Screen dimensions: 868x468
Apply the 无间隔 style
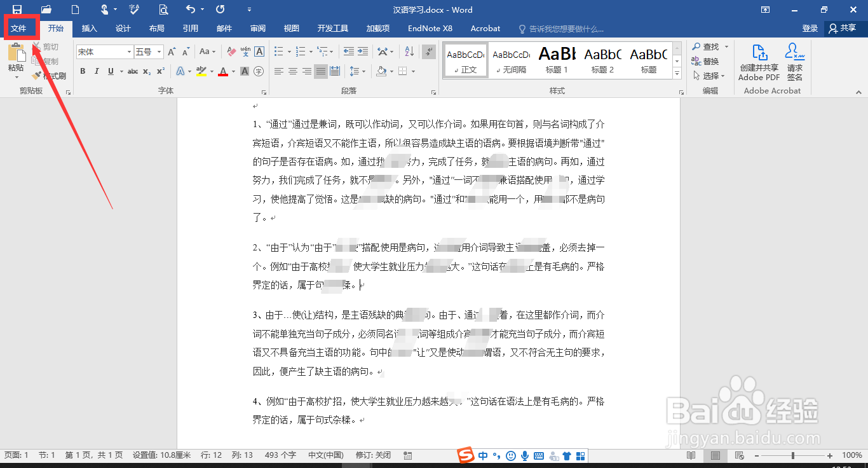pos(511,60)
